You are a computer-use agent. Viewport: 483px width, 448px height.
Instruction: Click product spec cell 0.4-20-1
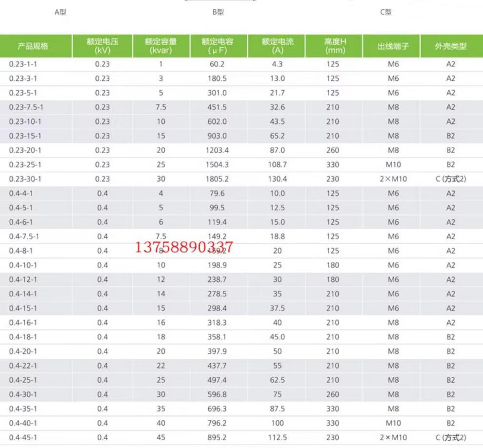pyautogui.click(x=23, y=351)
